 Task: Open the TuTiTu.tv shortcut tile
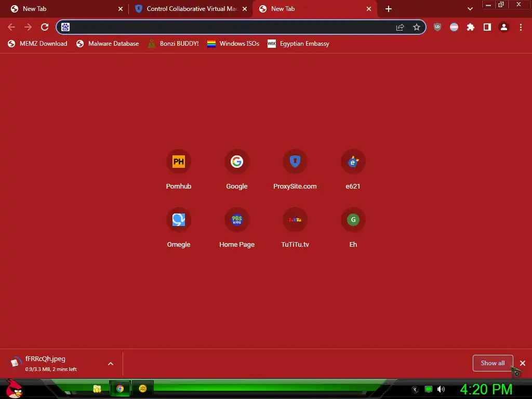[295, 228]
